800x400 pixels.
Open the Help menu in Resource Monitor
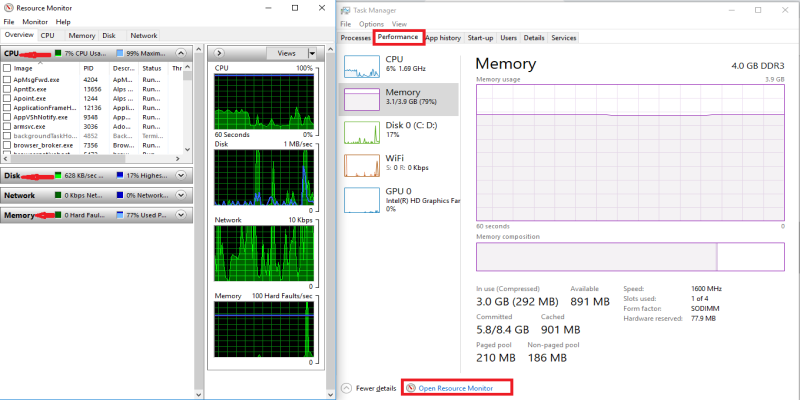click(x=63, y=22)
